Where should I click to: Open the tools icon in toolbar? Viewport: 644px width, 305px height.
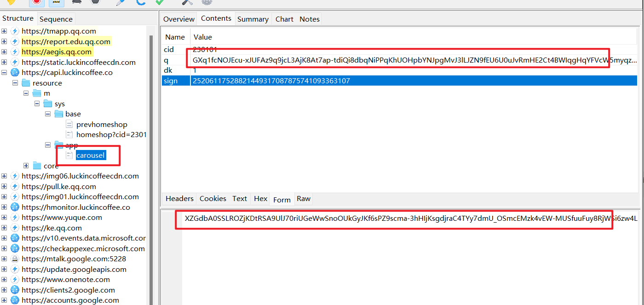[x=187, y=2]
